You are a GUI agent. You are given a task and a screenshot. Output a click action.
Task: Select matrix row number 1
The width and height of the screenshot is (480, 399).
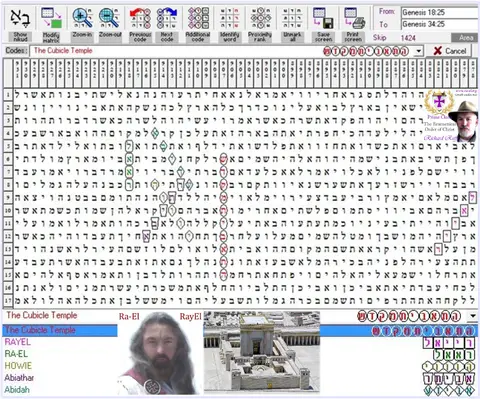8,95
